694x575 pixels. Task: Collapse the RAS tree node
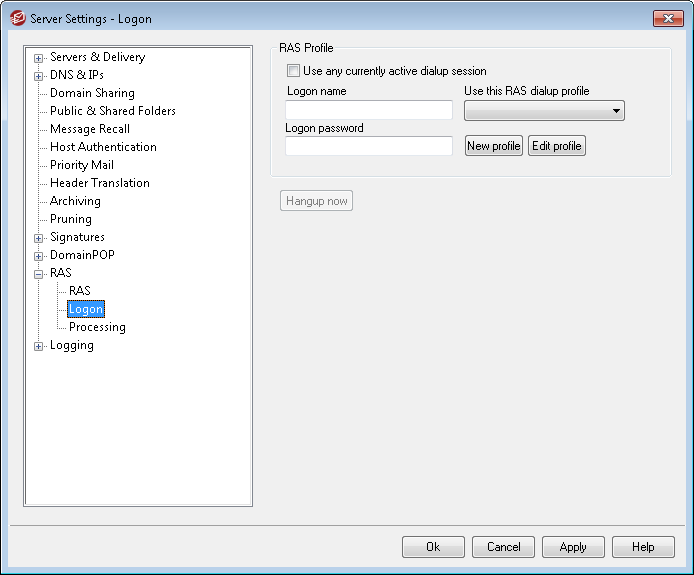39,274
